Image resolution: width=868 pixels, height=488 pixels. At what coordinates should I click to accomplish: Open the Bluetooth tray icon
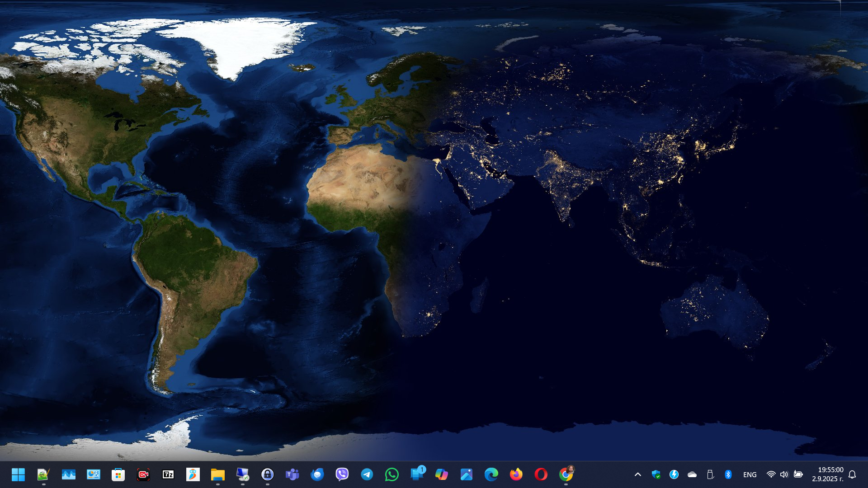[728, 474]
